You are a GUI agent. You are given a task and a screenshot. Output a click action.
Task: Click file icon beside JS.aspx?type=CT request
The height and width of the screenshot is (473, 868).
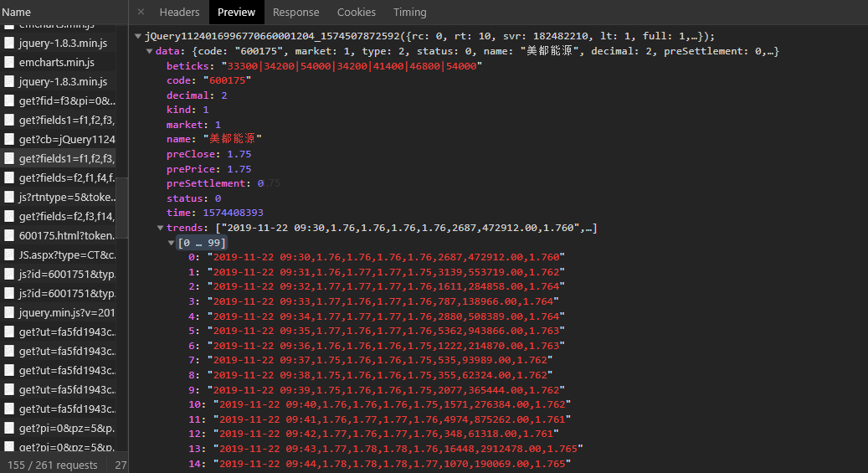pyautogui.click(x=10, y=254)
